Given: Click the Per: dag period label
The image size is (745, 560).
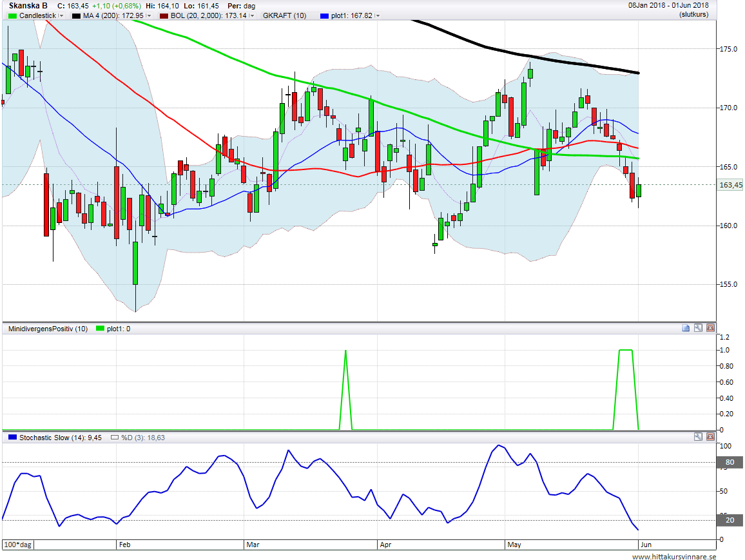Looking at the screenshot, I should click(x=242, y=6).
